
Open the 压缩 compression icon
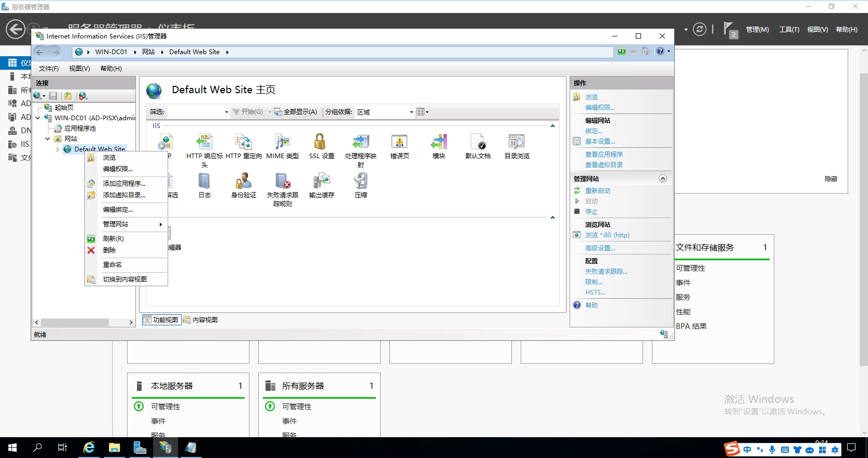[360, 182]
